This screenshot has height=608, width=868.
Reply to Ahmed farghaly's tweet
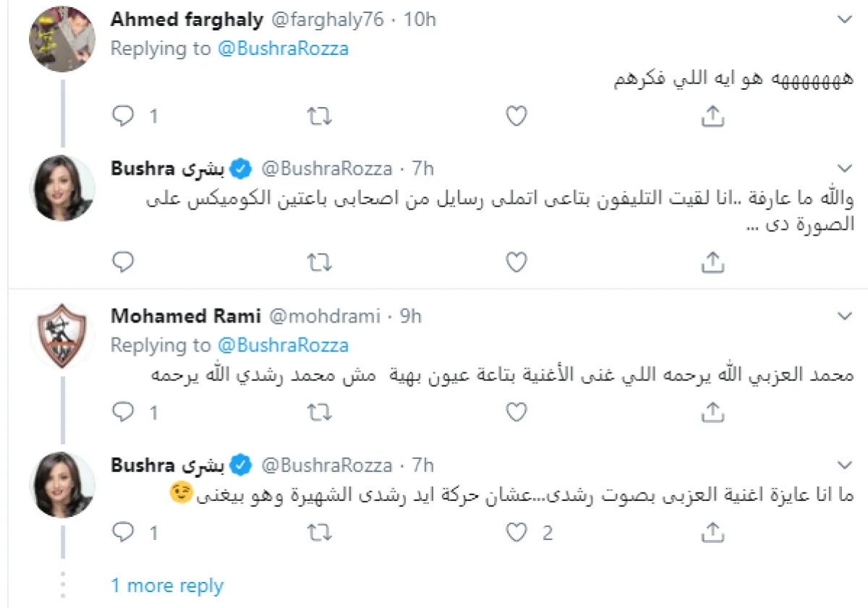[x=124, y=116]
